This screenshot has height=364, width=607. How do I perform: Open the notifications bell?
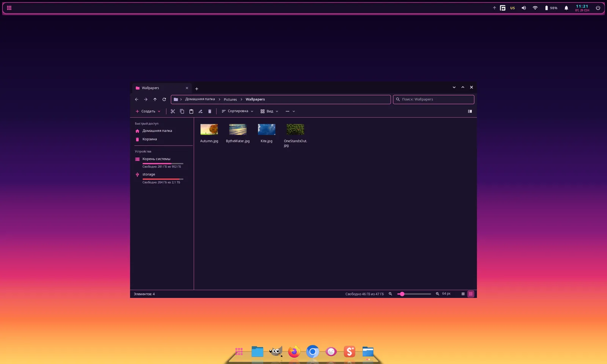click(x=566, y=8)
